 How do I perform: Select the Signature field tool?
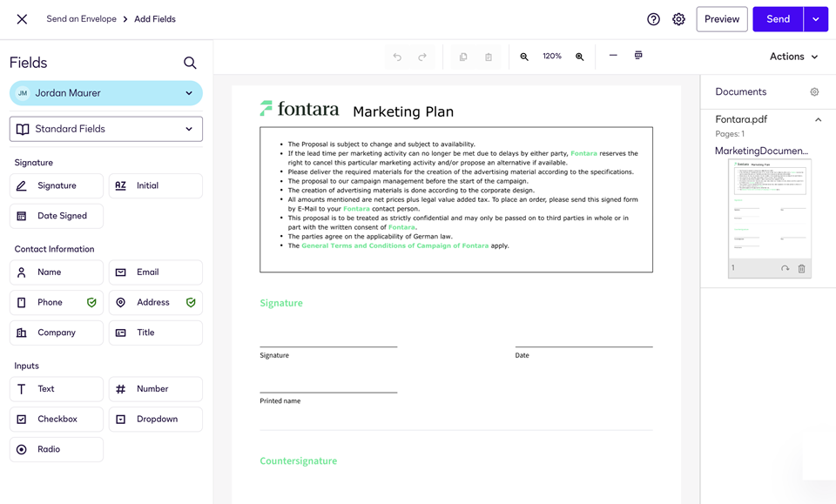coord(56,185)
